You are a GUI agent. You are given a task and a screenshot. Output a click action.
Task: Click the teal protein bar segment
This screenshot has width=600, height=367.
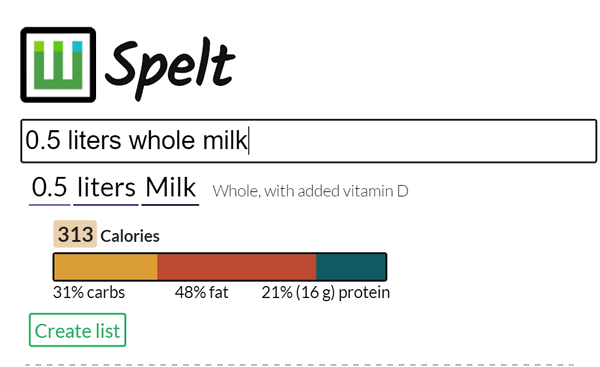[351, 267]
